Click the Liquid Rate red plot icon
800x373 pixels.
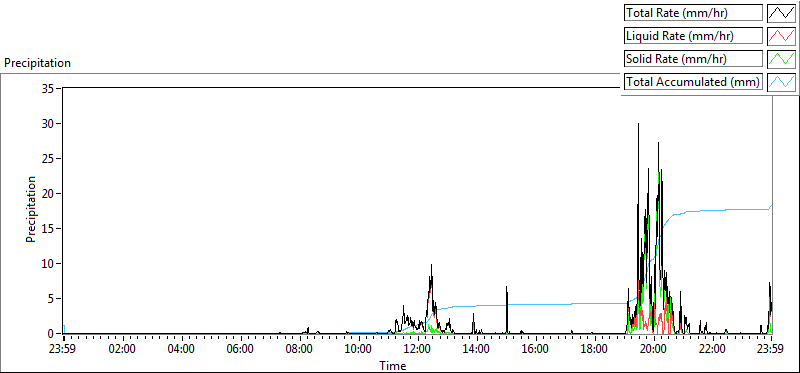click(x=781, y=36)
